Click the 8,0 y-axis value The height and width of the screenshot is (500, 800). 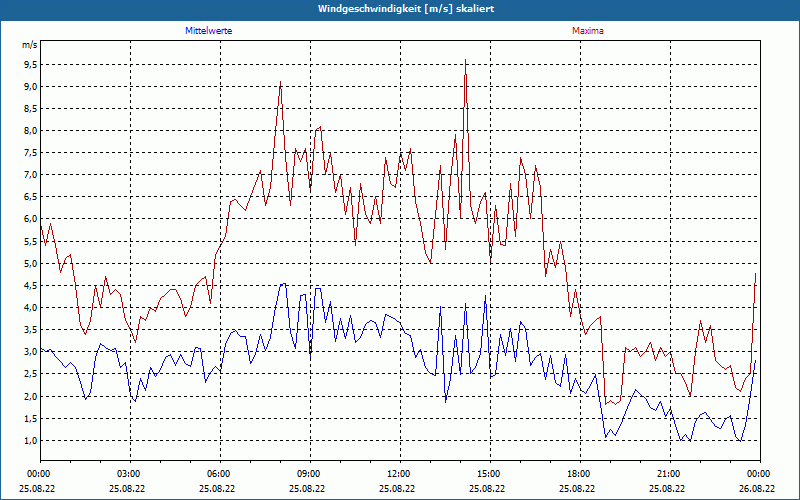31,131
